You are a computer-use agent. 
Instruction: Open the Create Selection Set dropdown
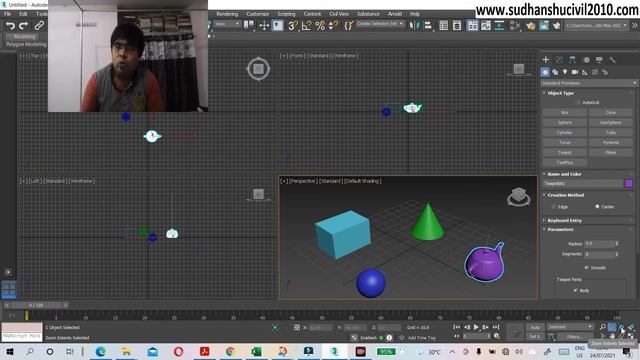click(x=380, y=24)
